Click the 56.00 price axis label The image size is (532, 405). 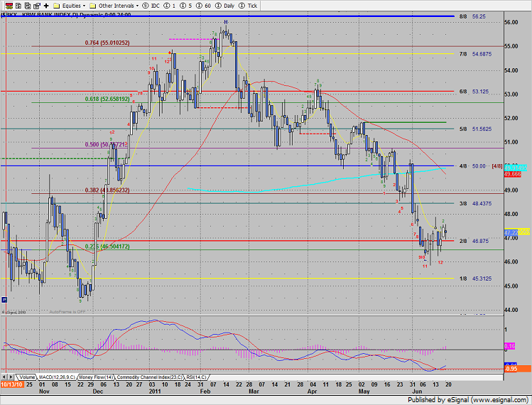tap(511, 23)
